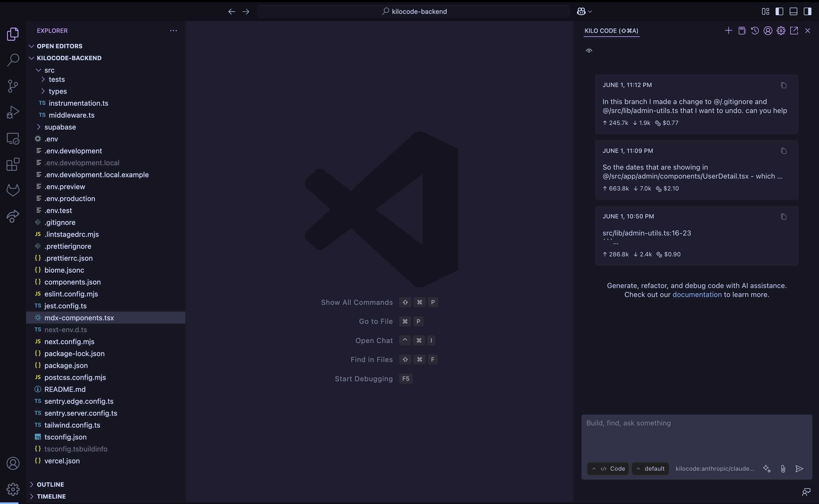819x504 pixels.
Task: Toggle the primary side bar
Action: point(779,11)
